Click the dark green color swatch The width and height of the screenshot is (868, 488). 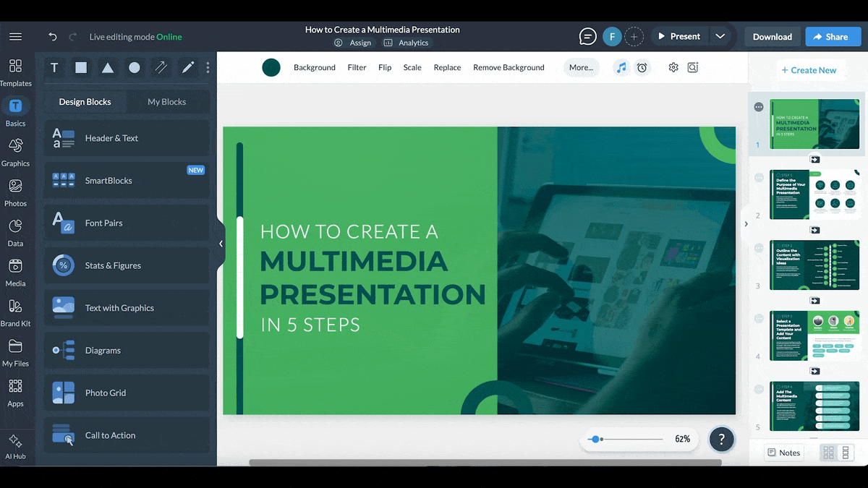click(271, 67)
